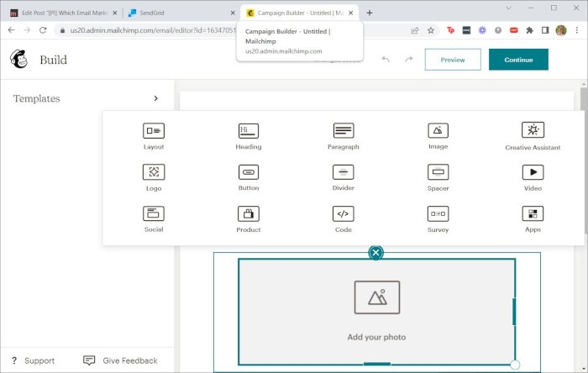Open Give Feedback
Image resolution: width=588 pixels, height=373 pixels.
click(x=120, y=360)
